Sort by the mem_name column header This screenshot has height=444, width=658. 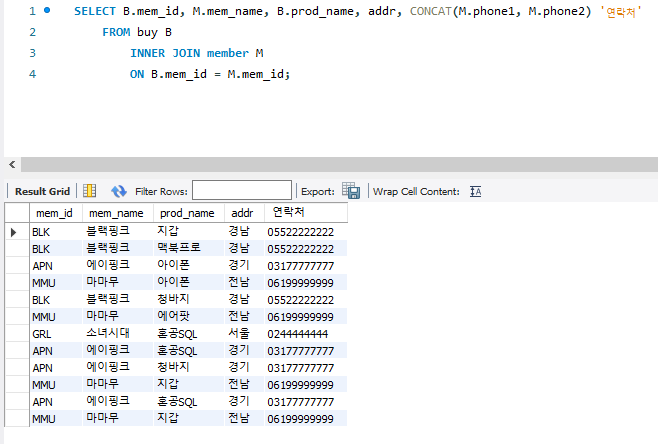tap(116, 213)
